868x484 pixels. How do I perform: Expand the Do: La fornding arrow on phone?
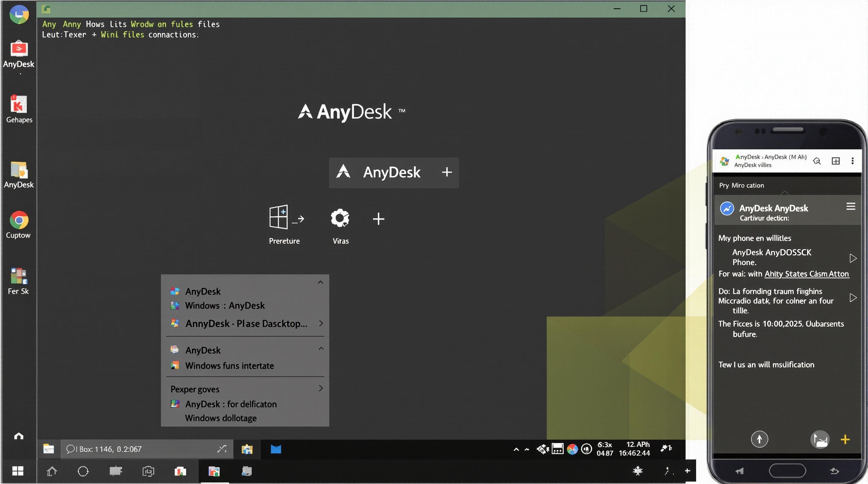pos(853,297)
